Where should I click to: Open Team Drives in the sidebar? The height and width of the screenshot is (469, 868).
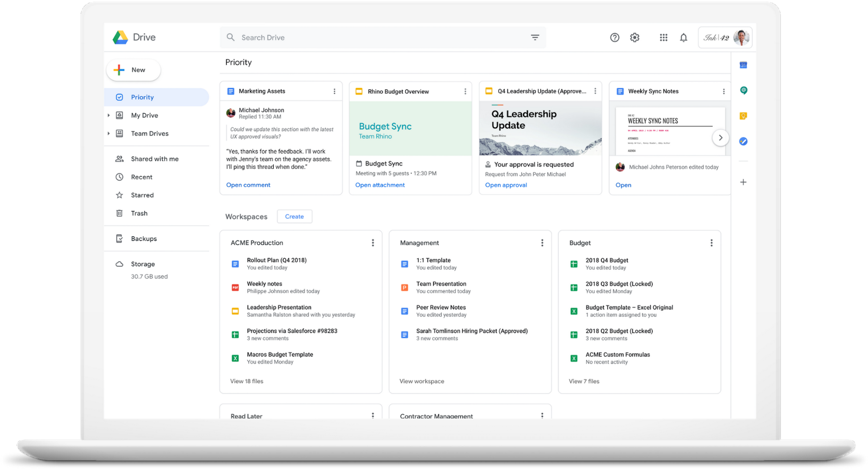[x=149, y=133]
